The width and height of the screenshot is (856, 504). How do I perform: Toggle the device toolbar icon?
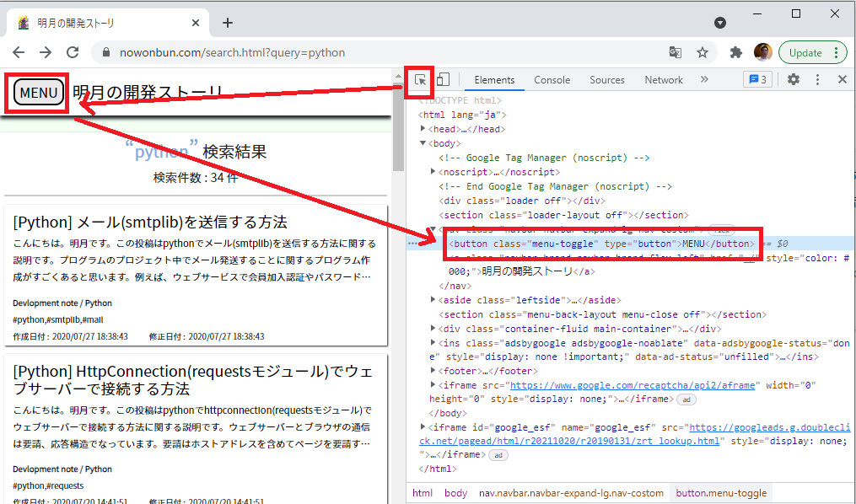444,79
